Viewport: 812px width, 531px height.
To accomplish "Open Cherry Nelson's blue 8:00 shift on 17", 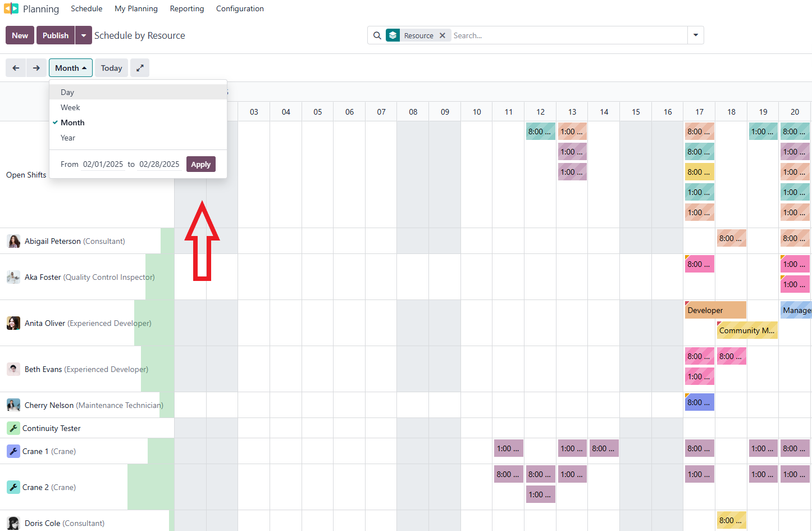I will click(700, 402).
